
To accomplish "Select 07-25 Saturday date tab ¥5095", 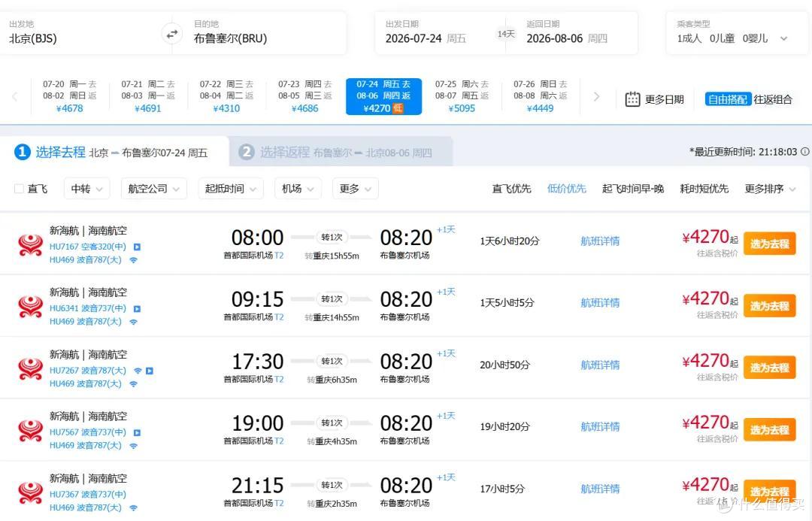I will (462, 96).
